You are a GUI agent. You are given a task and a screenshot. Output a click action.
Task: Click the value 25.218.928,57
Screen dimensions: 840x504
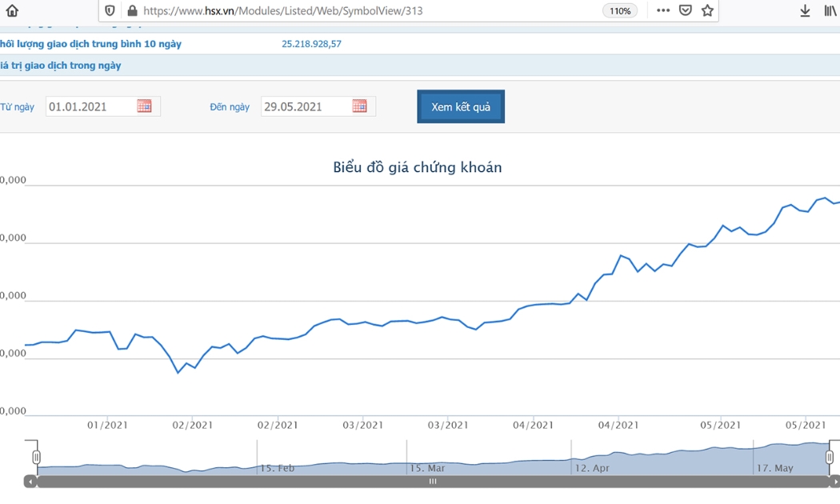click(311, 44)
